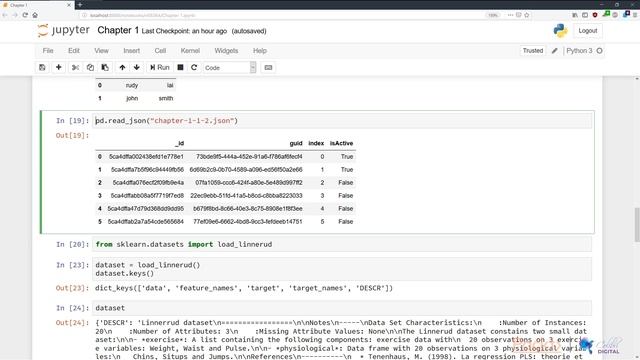Click the guid column header
Screen dimensions: 640x360
pyautogui.click(x=296, y=143)
